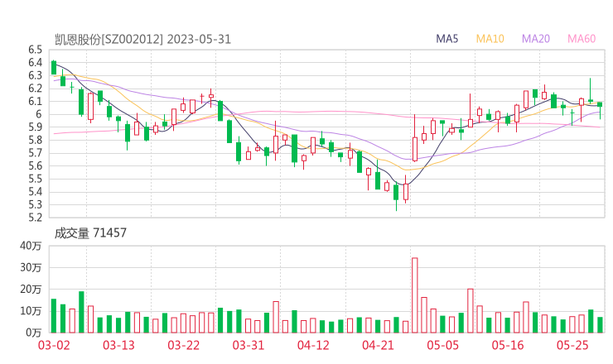This screenshot has height=364, width=613.
Task: Click the 03-13 date axis label
Action: pyautogui.click(x=118, y=345)
